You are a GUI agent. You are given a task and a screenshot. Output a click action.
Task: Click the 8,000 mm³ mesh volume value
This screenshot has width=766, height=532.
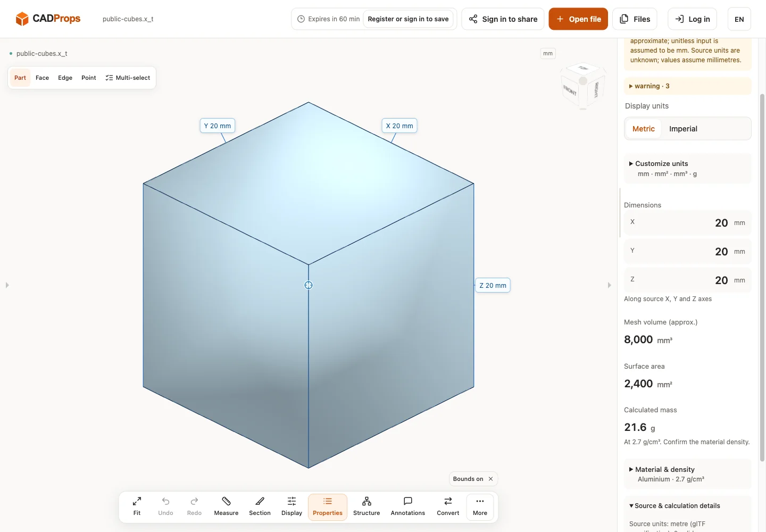[648, 339]
